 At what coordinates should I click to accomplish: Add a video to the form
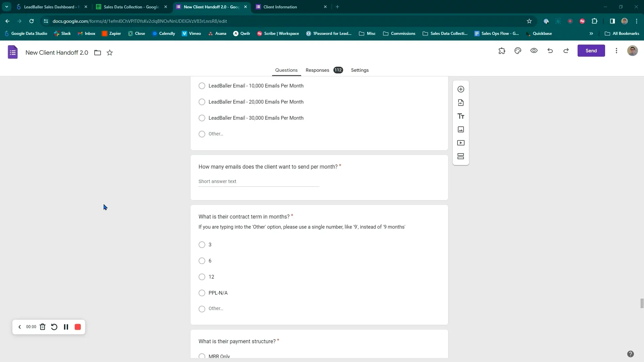coord(461,143)
